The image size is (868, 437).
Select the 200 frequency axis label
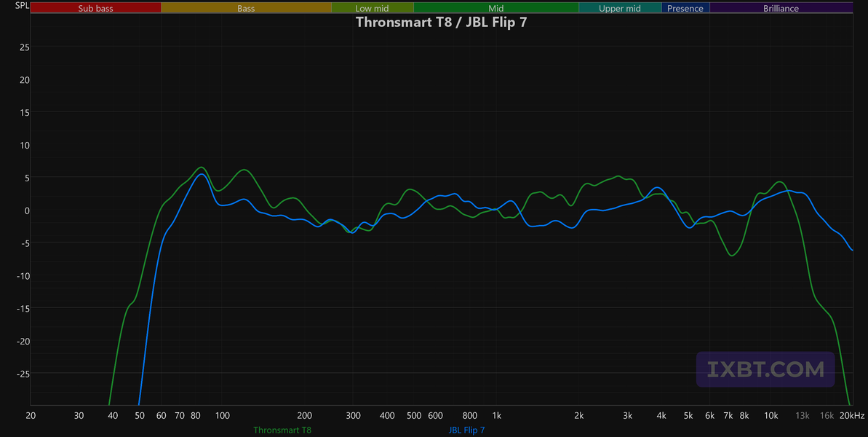(x=304, y=416)
